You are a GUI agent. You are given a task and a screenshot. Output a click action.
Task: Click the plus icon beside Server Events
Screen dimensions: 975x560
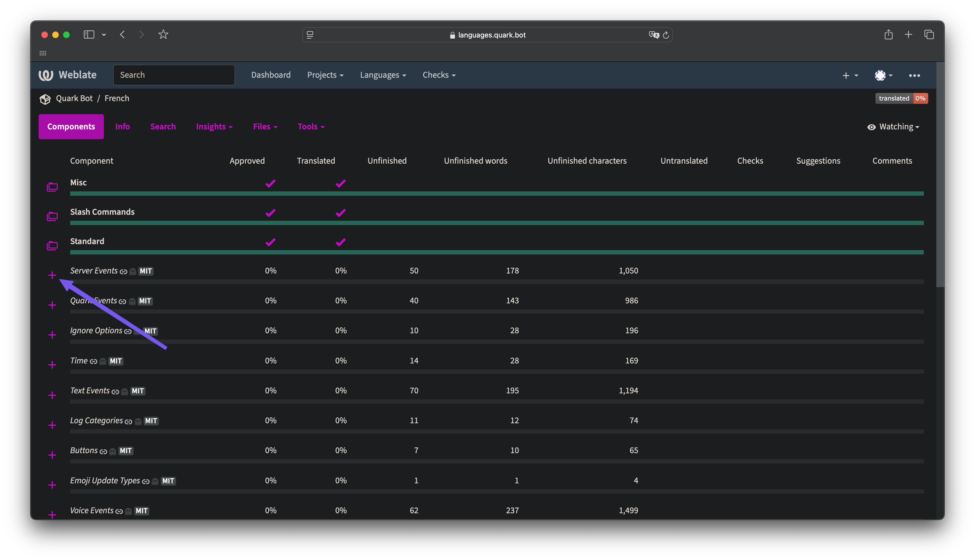coord(52,275)
